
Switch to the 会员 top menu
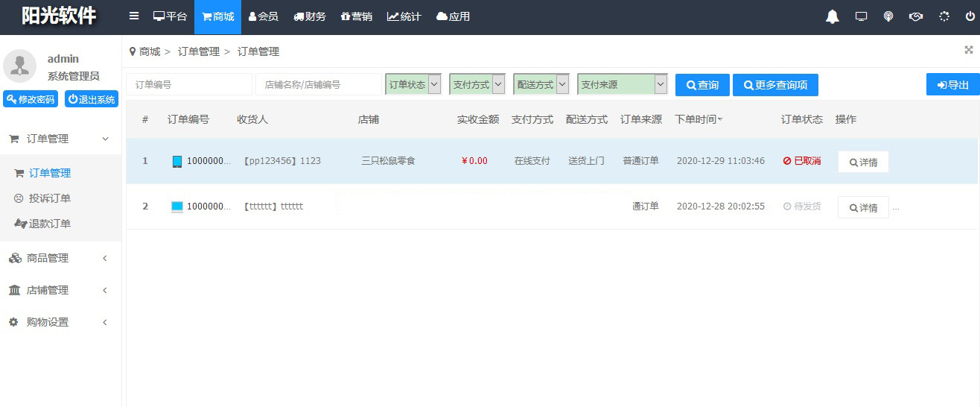[264, 16]
